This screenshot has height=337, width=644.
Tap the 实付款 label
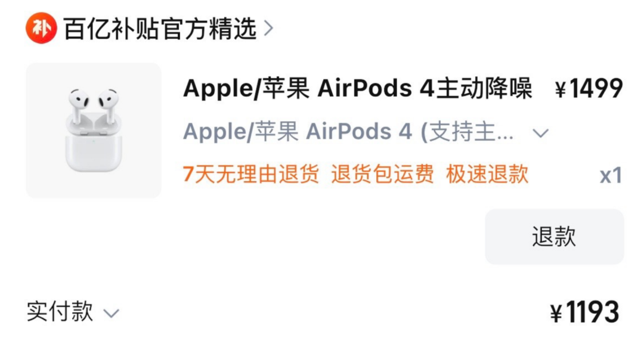60,311
